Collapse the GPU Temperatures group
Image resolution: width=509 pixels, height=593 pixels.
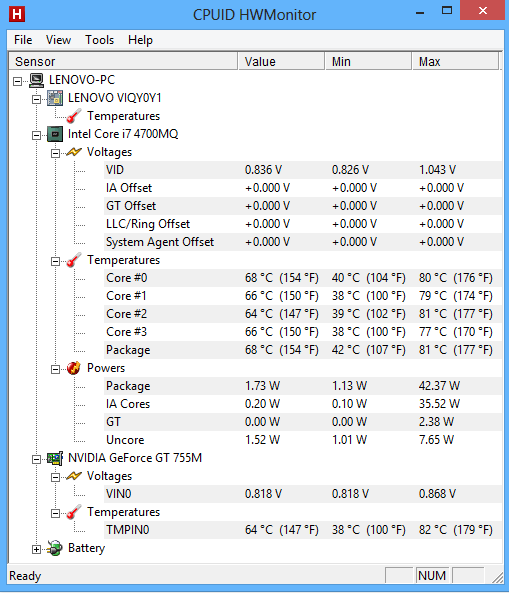point(55,513)
